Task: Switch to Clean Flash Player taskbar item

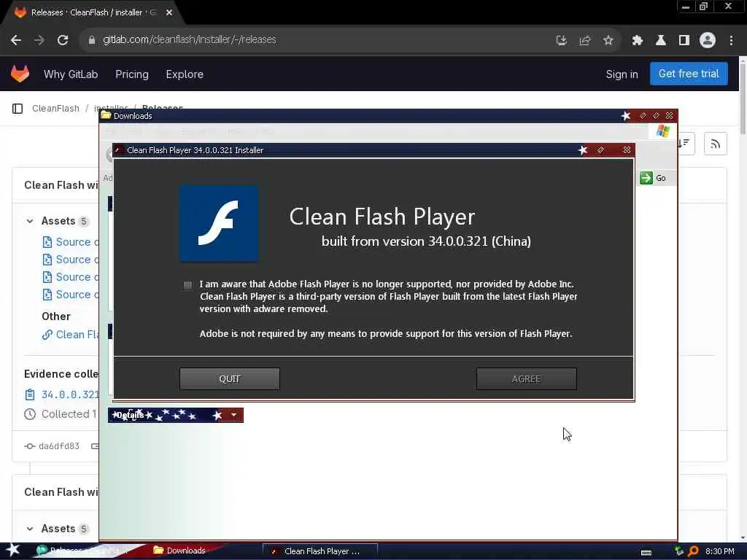Action: coord(320,551)
